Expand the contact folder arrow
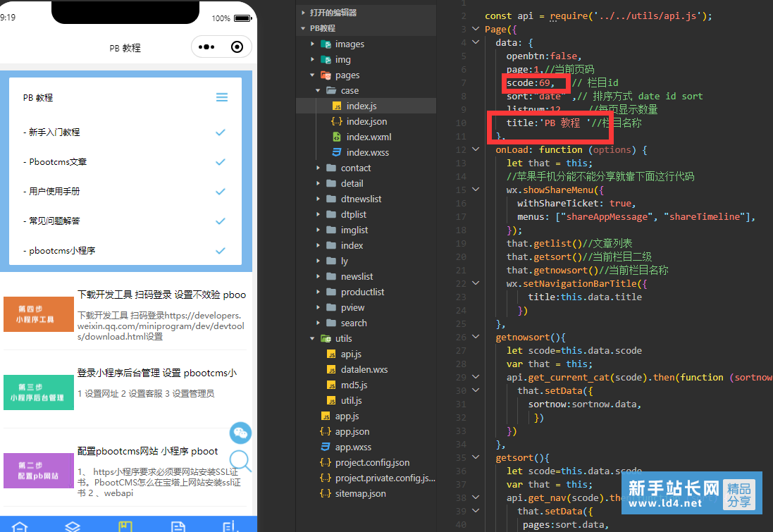This screenshot has width=773, height=532. [318, 168]
